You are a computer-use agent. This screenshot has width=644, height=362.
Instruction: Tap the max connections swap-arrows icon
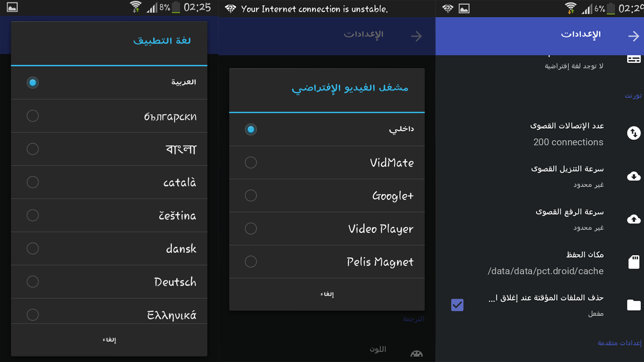pos(634,133)
